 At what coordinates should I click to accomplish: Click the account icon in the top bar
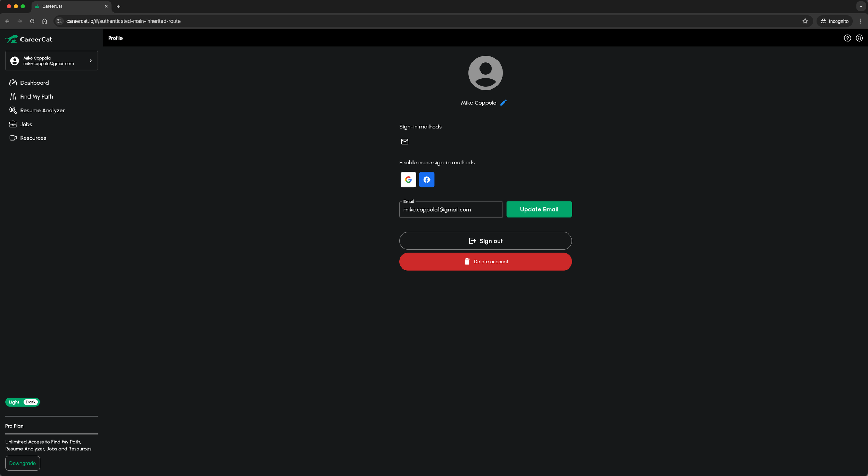tap(859, 38)
